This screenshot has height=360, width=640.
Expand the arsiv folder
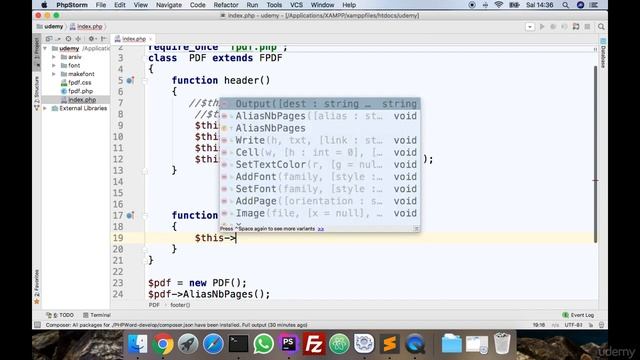[x=54, y=57]
